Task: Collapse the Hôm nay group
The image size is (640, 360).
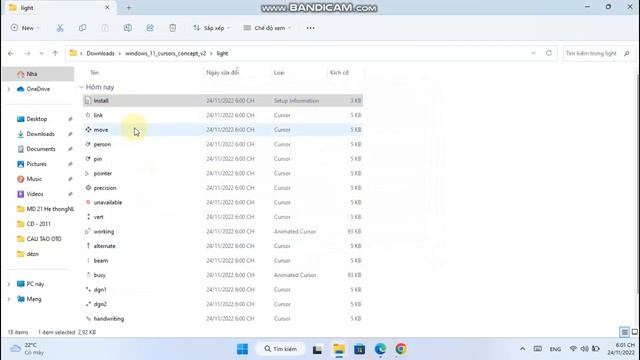Action: 81,87
